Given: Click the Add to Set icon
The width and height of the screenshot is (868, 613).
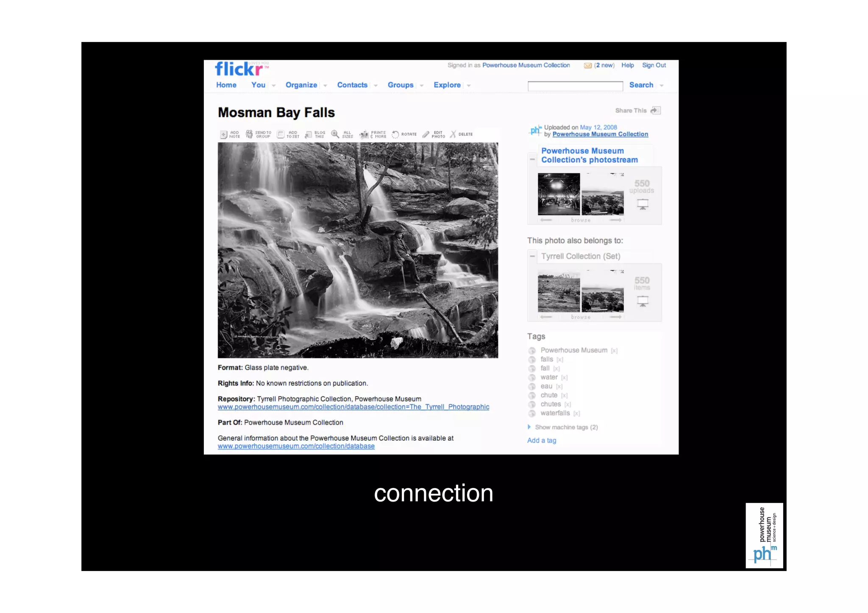Looking at the screenshot, I should (281, 134).
